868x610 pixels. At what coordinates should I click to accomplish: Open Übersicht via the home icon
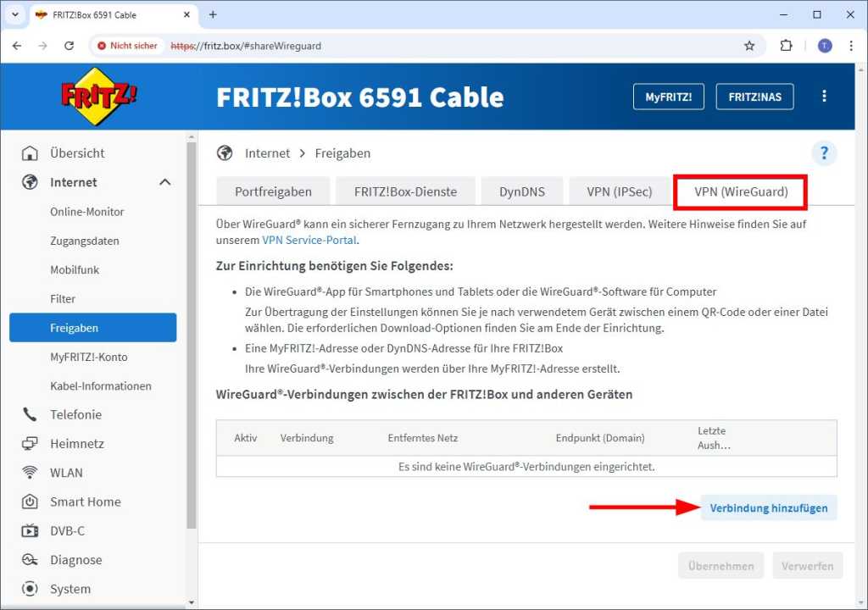coord(31,152)
